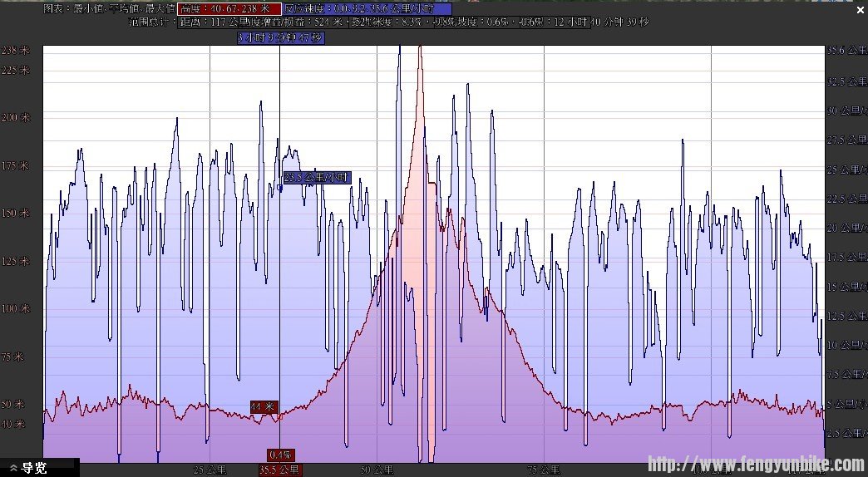Click the 50 公里 mark on distance axis
This screenshot has height=477, width=868.
tap(376, 470)
